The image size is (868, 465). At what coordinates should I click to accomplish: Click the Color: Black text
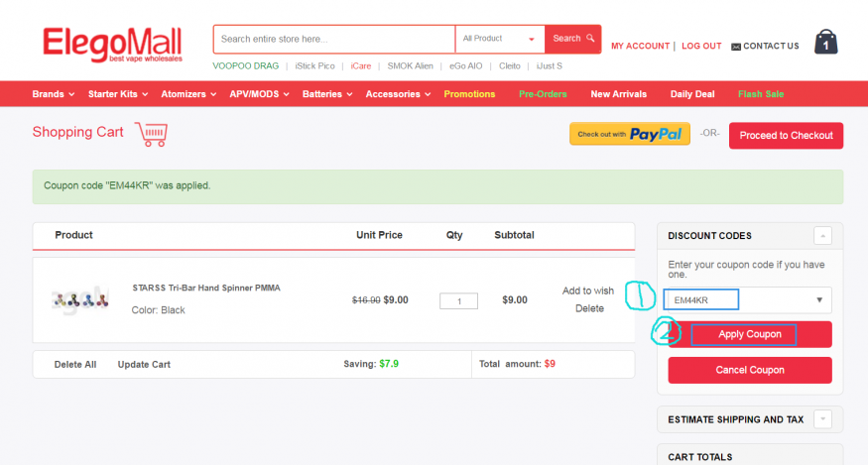(x=159, y=310)
